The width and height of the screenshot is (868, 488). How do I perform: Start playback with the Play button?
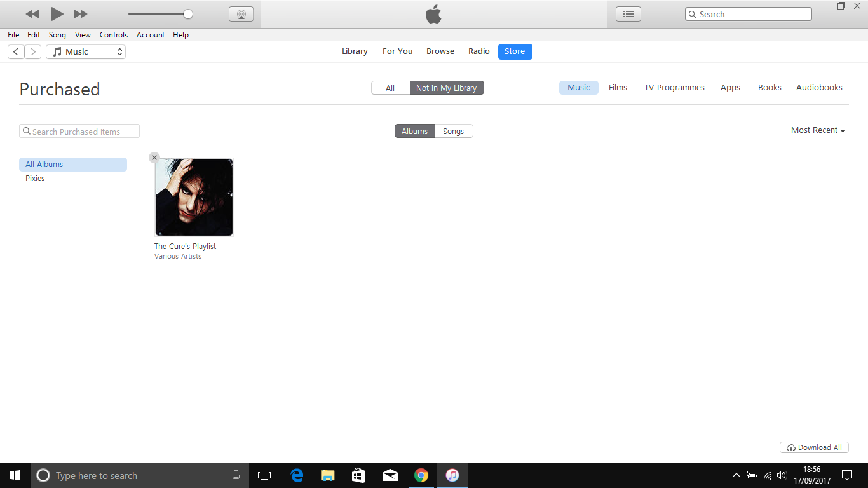(57, 14)
